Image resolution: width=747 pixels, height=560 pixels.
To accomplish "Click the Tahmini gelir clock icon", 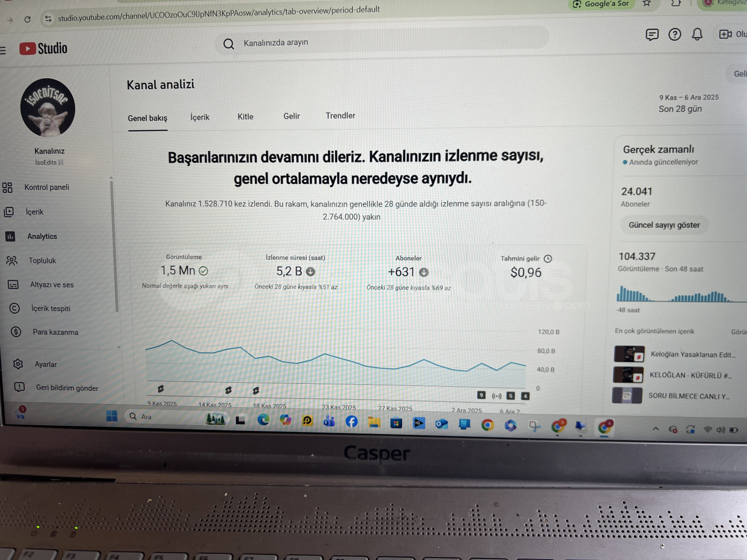I will (x=548, y=259).
